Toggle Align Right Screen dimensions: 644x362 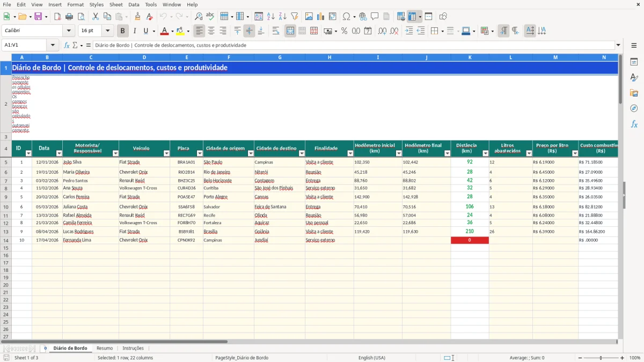[223, 31]
